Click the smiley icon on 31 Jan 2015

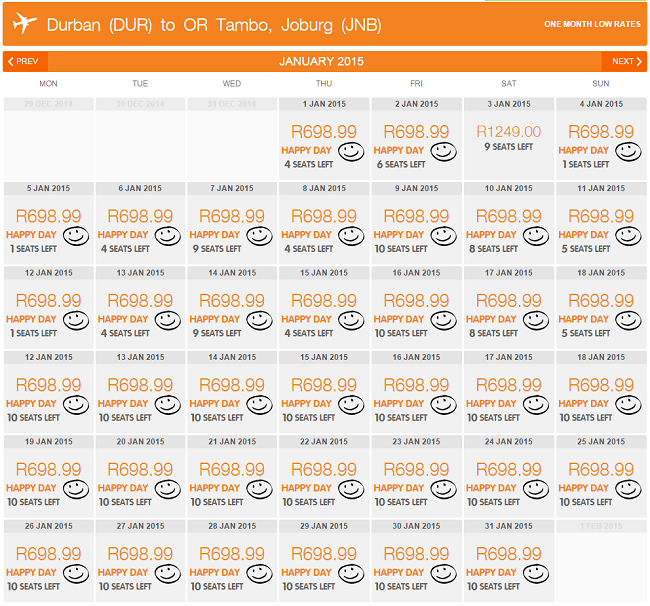pos(536,574)
